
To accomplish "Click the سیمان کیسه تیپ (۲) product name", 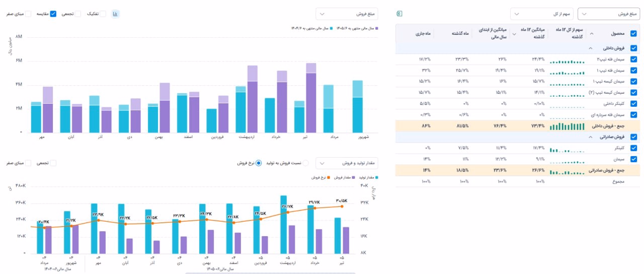I will click(608, 92).
